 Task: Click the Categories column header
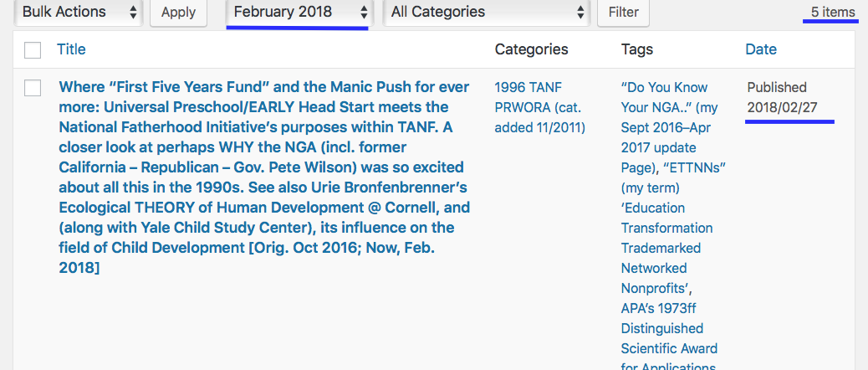click(531, 49)
